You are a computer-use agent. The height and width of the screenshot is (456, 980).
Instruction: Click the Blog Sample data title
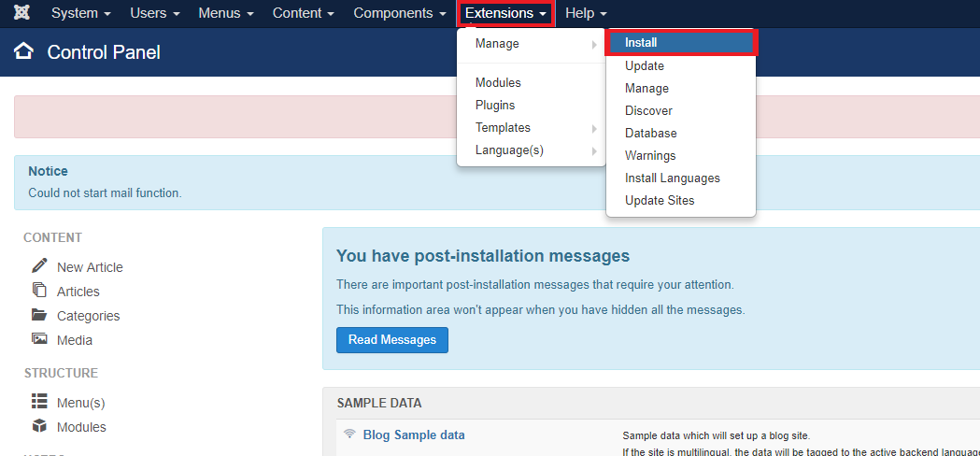click(x=414, y=435)
